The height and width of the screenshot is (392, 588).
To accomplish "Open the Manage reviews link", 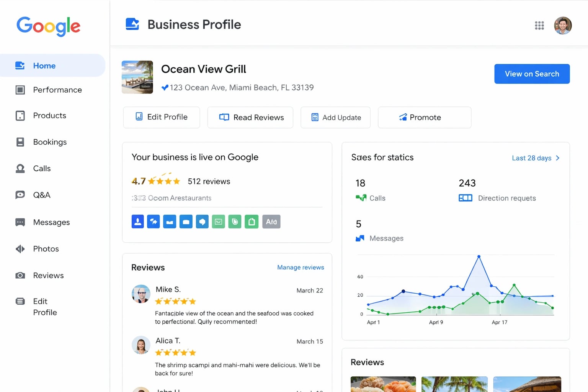I will tap(301, 267).
